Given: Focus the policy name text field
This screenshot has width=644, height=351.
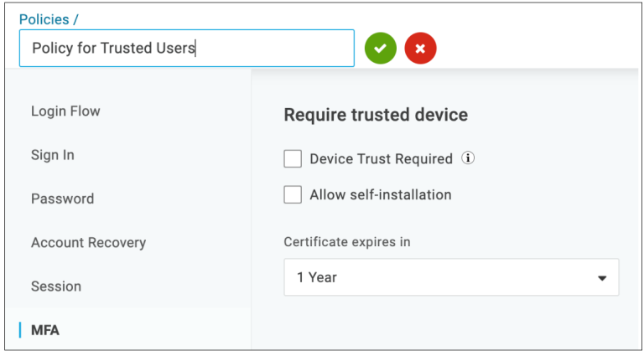Looking at the screenshot, I should click(x=187, y=48).
